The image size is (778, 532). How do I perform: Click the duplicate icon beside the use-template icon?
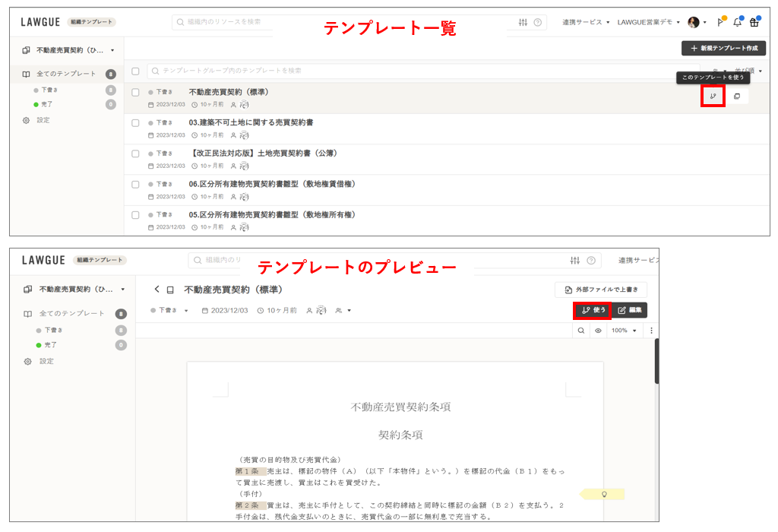click(x=736, y=97)
